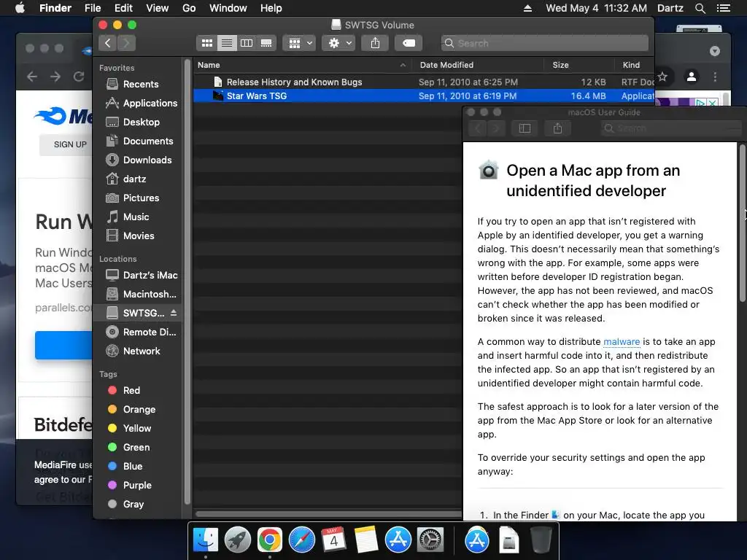Select Remote Disc in Locations
This screenshot has height=560, width=747.
[141, 332]
